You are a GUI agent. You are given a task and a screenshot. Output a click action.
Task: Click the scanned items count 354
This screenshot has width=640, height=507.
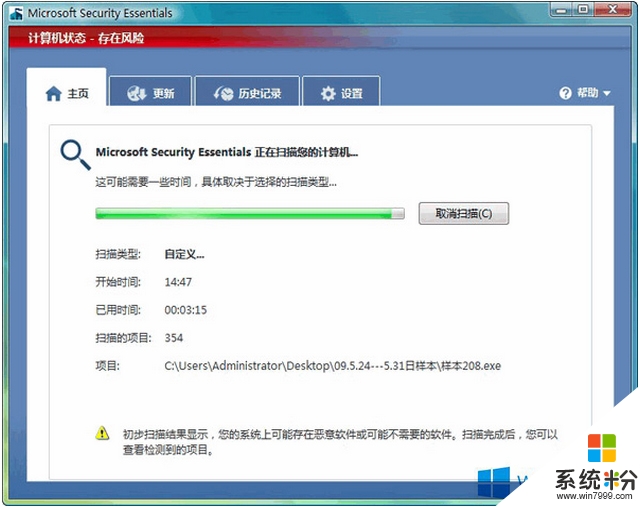pyautogui.click(x=173, y=338)
